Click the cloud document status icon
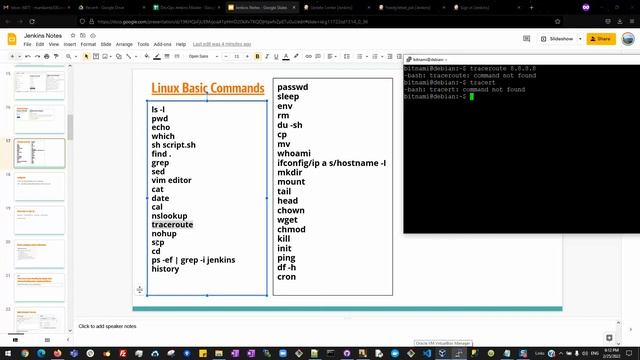Image resolution: width=640 pixels, height=360 pixels. (93, 36)
